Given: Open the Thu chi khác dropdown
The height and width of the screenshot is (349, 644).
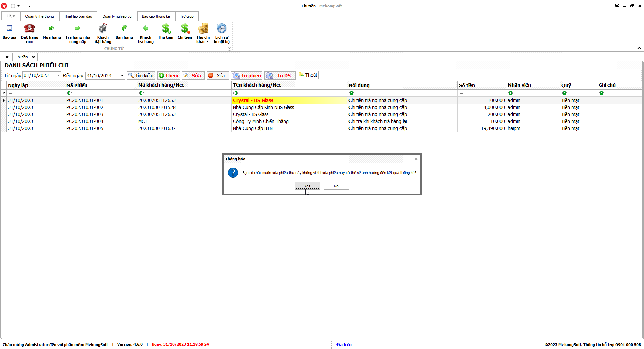Looking at the screenshot, I should 203,34.
